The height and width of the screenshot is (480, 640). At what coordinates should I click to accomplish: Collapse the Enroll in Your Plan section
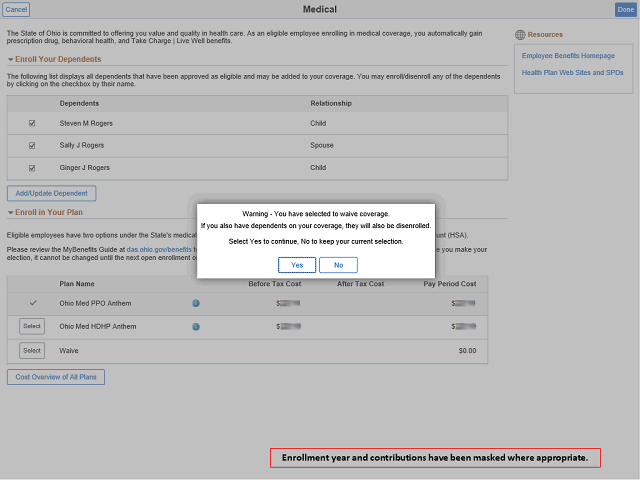10,212
